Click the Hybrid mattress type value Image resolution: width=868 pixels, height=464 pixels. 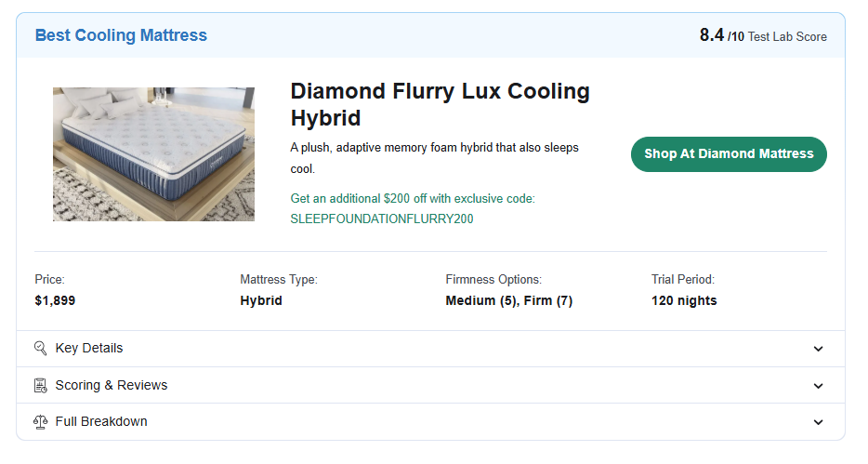pyautogui.click(x=261, y=301)
